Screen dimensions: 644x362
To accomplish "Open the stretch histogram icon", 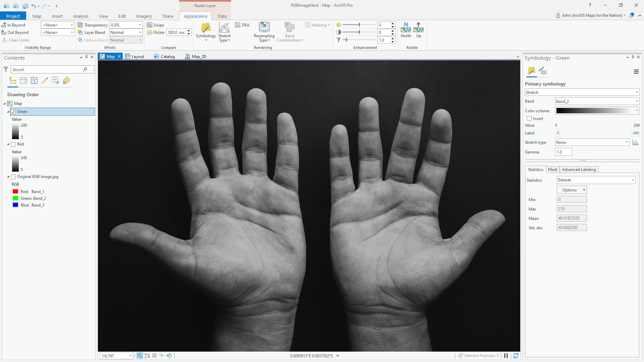I will pos(635,142).
